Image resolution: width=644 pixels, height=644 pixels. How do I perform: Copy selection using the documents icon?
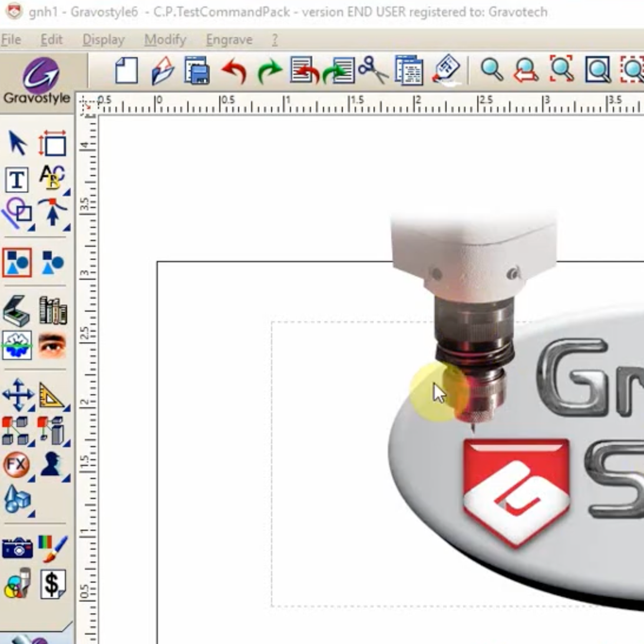click(409, 71)
